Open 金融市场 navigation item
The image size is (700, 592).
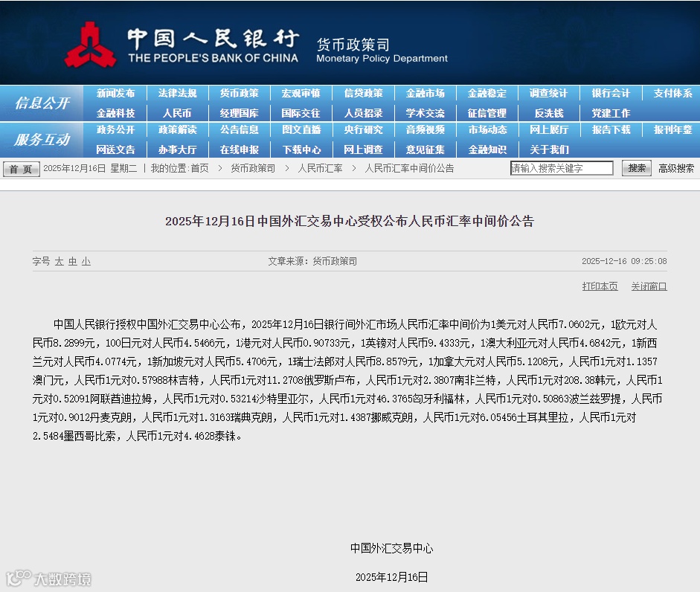coord(425,93)
